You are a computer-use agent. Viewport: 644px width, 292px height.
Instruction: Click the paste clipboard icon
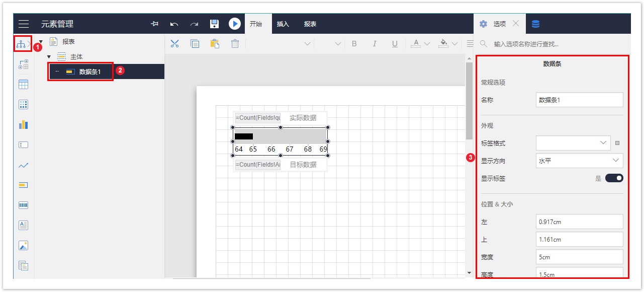(x=215, y=44)
